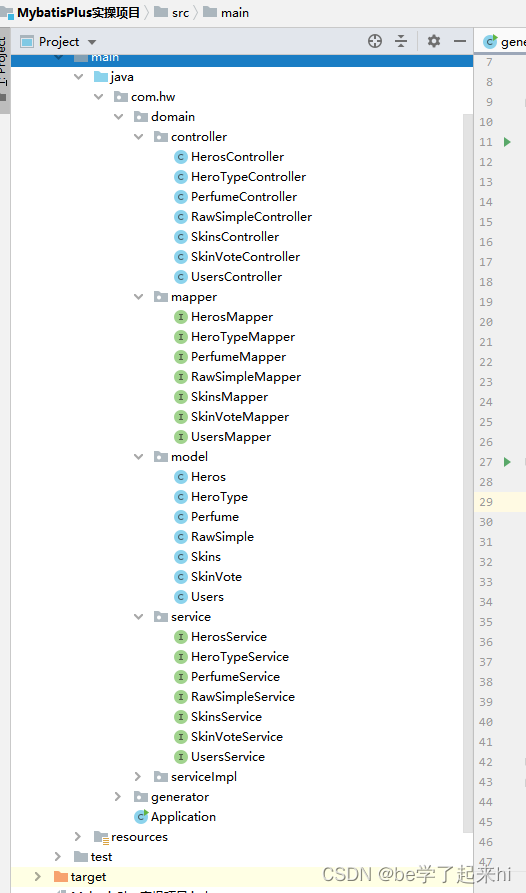Open PerfumeController class file
The image size is (526, 893).
click(244, 197)
